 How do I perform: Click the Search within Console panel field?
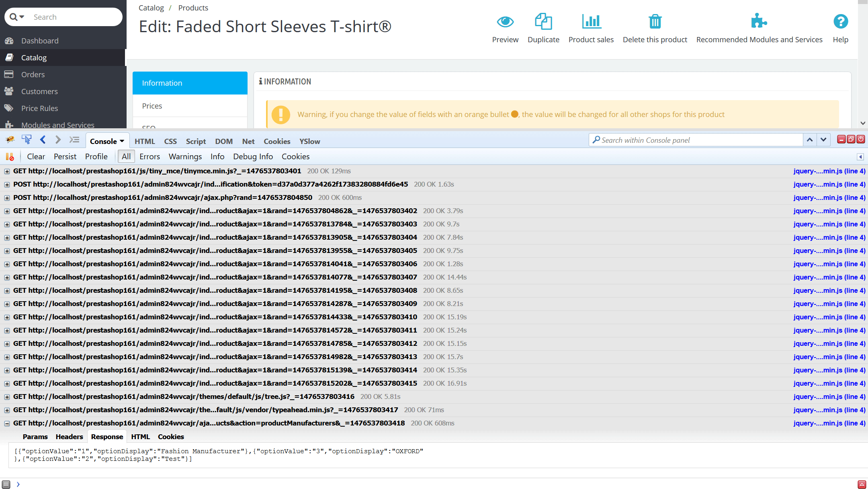coord(696,140)
